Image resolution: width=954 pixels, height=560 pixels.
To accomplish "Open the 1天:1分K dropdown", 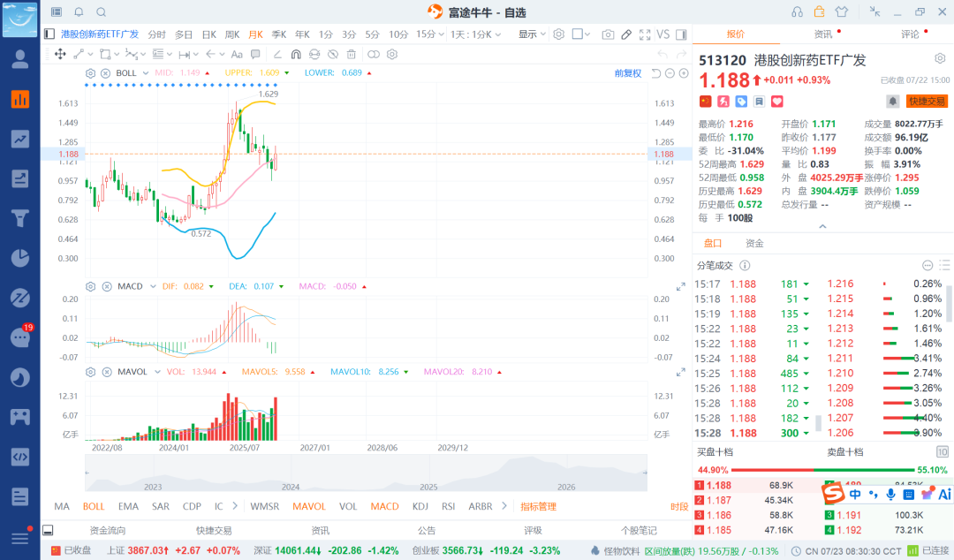I will (476, 34).
